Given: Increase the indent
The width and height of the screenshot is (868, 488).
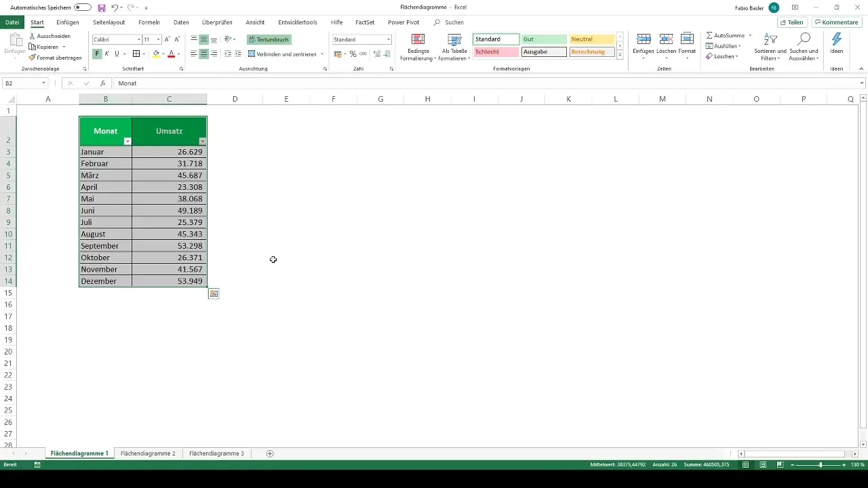Looking at the screenshot, I should coord(238,54).
